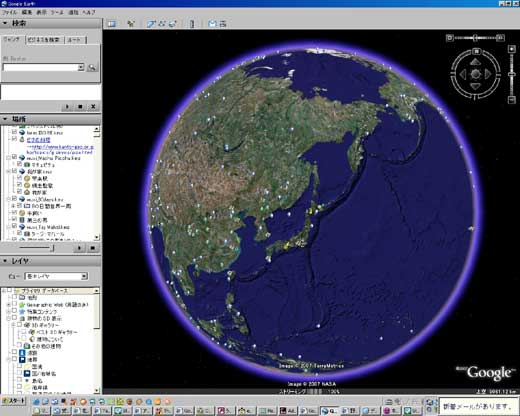Click the email toolbar icon

click(x=212, y=24)
